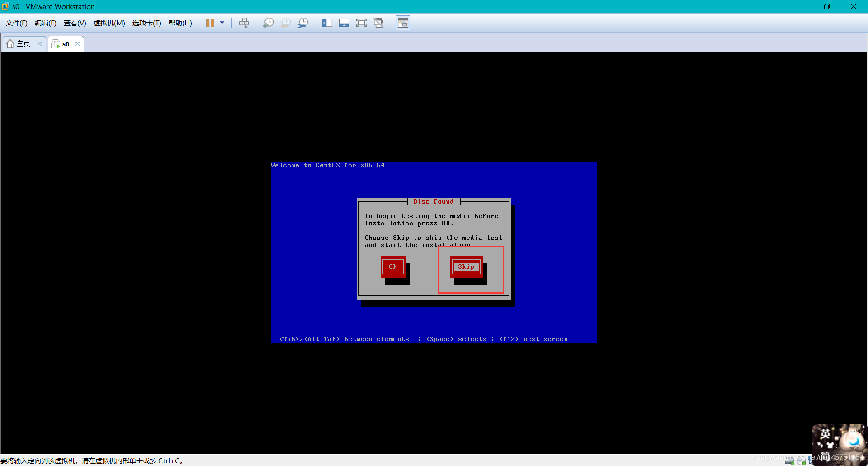Click the '<Tab>/<Alt-Tab> between elements' hint
The image size is (868, 466).
click(x=344, y=339)
